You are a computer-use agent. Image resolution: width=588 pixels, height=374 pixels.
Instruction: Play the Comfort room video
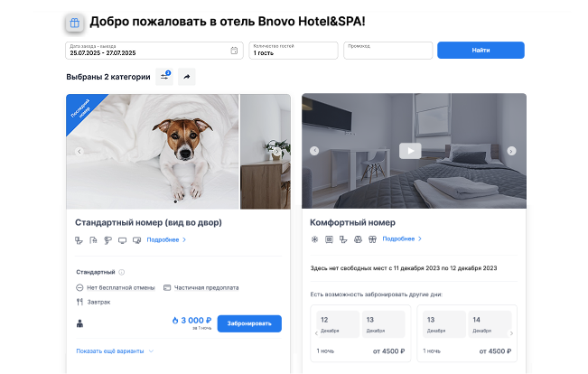pyautogui.click(x=410, y=151)
